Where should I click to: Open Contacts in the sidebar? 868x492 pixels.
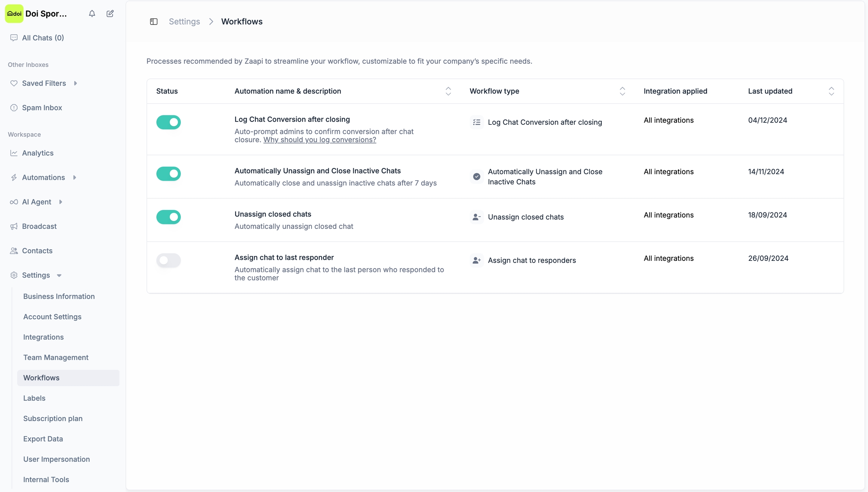[x=37, y=251]
